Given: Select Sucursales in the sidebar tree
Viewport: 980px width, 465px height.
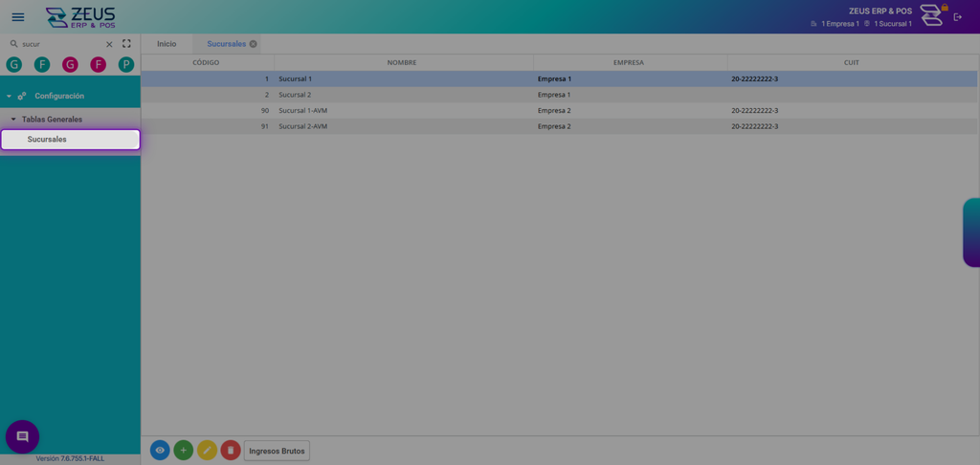Looking at the screenshot, I should click(70, 140).
